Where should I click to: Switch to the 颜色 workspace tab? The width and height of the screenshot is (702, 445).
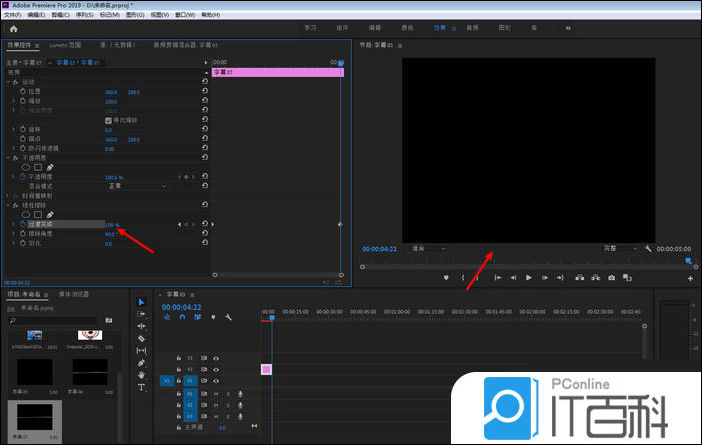coord(406,28)
